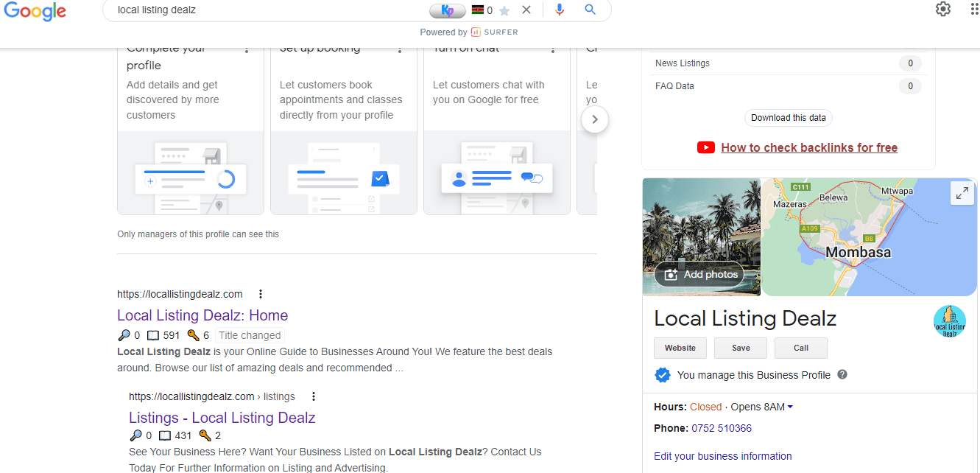This screenshot has width=980, height=473.
Task: Open more options on Set up booking card
Action: click(x=400, y=49)
